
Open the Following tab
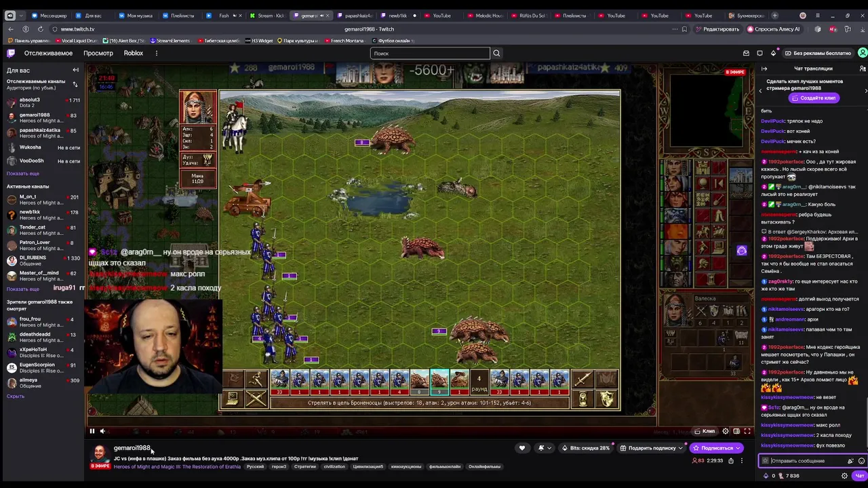coord(48,53)
